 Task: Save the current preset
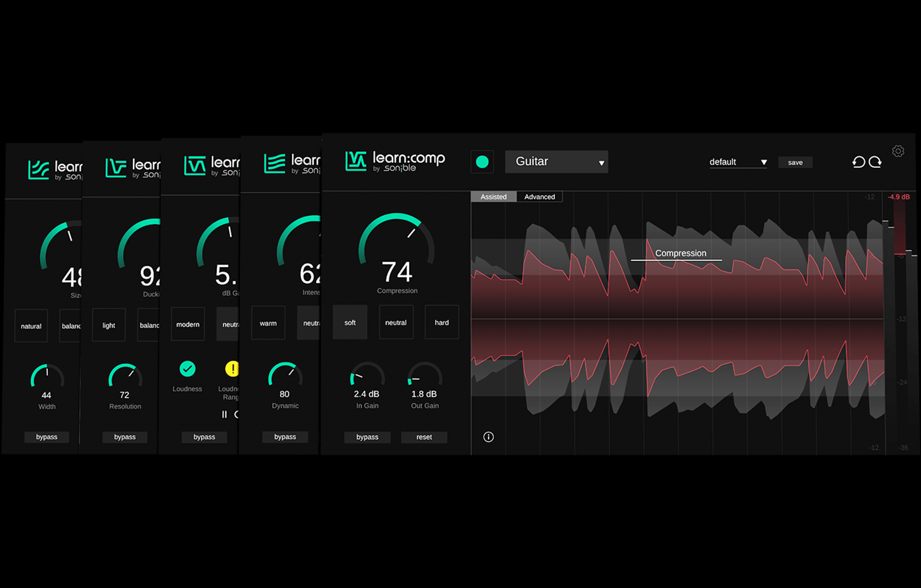pyautogui.click(x=795, y=162)
